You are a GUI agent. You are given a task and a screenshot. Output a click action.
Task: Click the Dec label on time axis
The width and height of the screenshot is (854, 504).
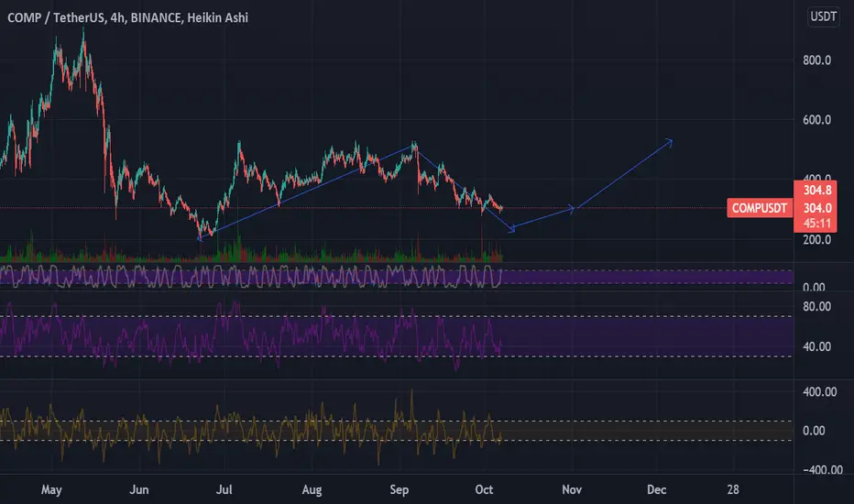click(656, 490)
